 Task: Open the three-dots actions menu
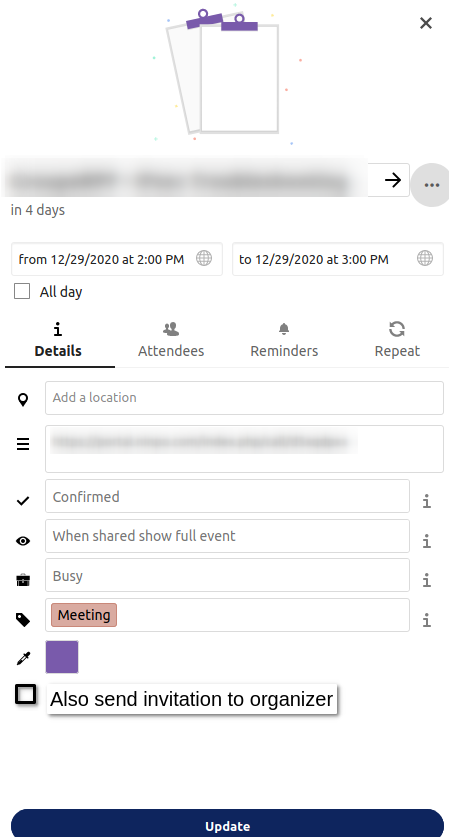431,185
